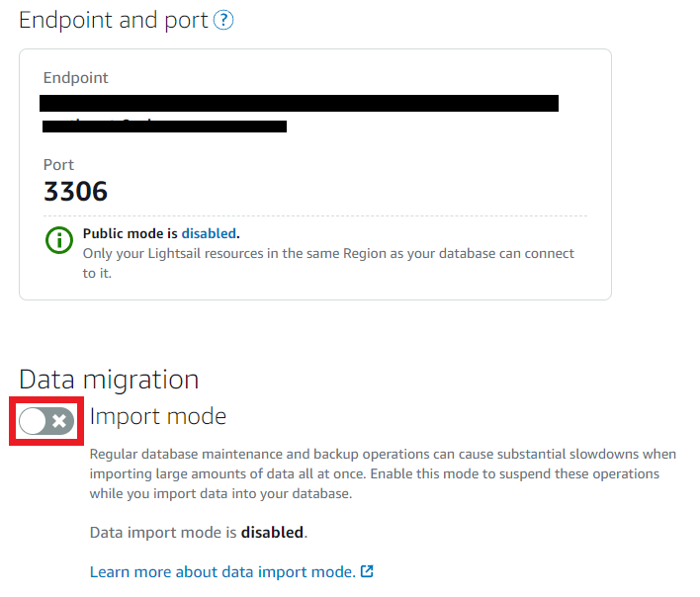Select the port number 3306
The width and height of the screenshot is (700, 597).
click(75, 192)
